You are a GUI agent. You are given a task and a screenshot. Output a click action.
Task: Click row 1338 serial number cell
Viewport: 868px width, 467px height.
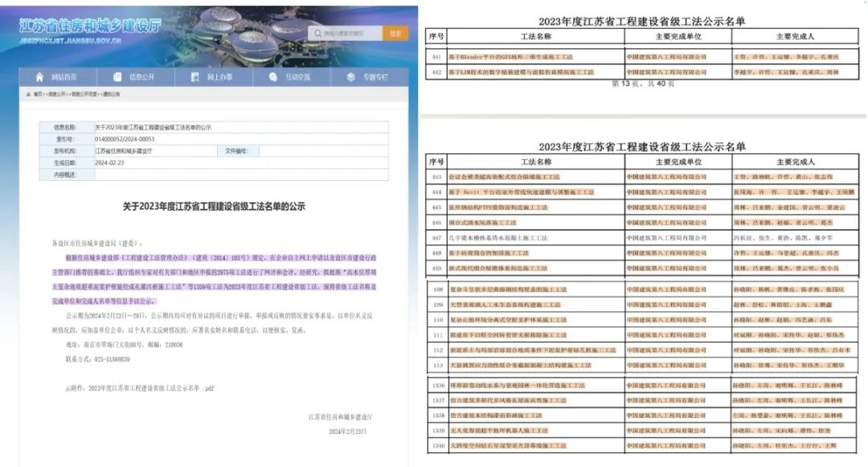pyautogui.click(x=438, y=415)
